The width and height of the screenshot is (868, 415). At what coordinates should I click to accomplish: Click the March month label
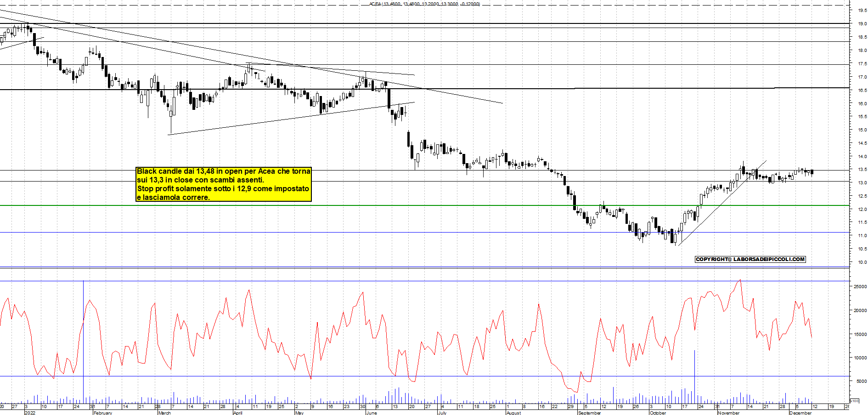click(164, 413)
